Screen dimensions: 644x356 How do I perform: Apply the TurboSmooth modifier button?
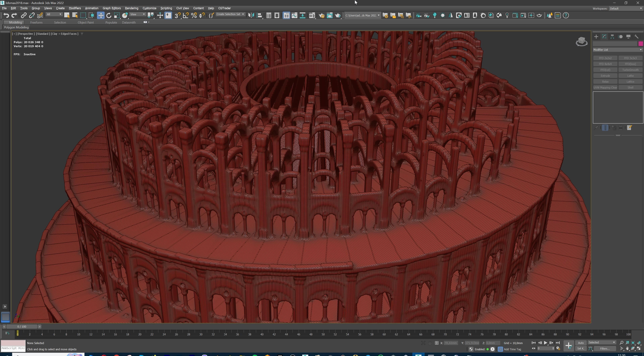tap(630, 70)
